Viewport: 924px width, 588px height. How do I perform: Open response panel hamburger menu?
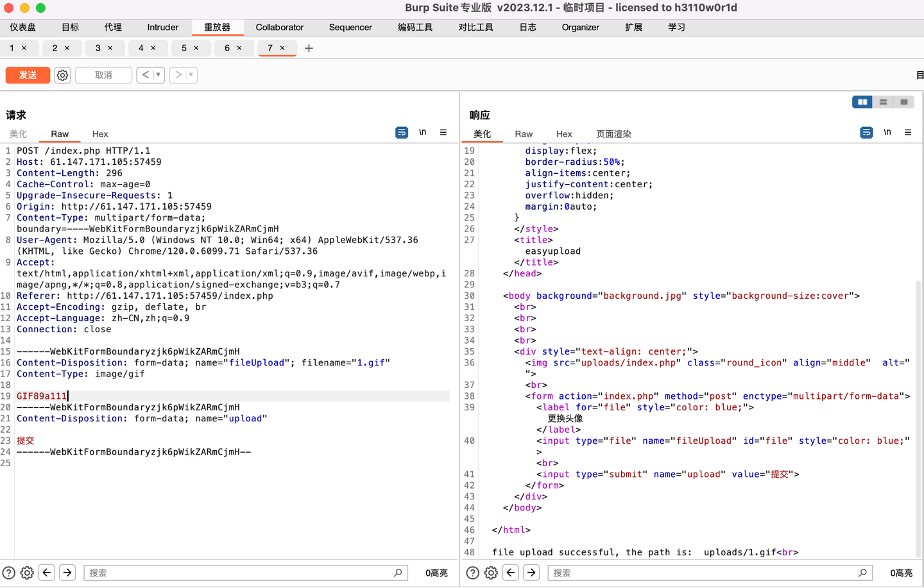pos(907,133)
